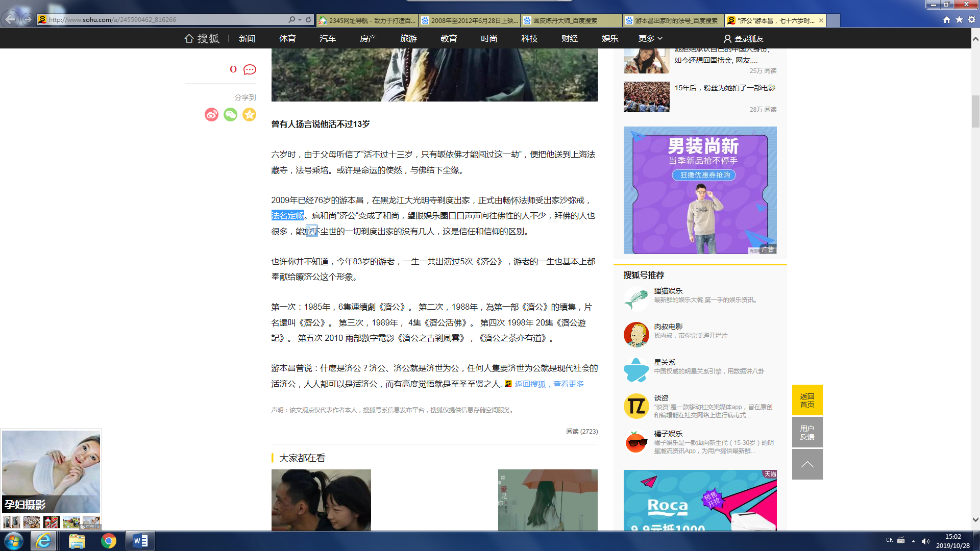The image size is (980, 551).
Task: Click the yellow star favorite share icon
Action: (x=249, y=115)
